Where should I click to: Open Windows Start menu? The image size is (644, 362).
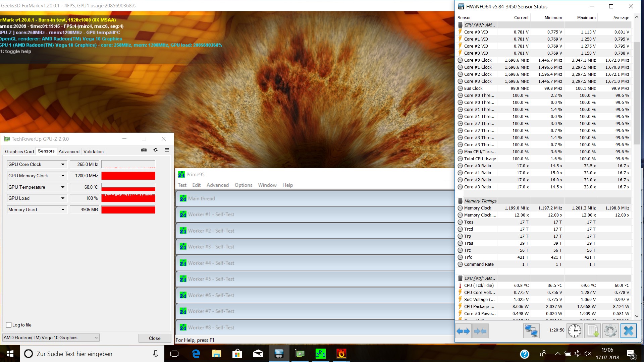(10, 354)
